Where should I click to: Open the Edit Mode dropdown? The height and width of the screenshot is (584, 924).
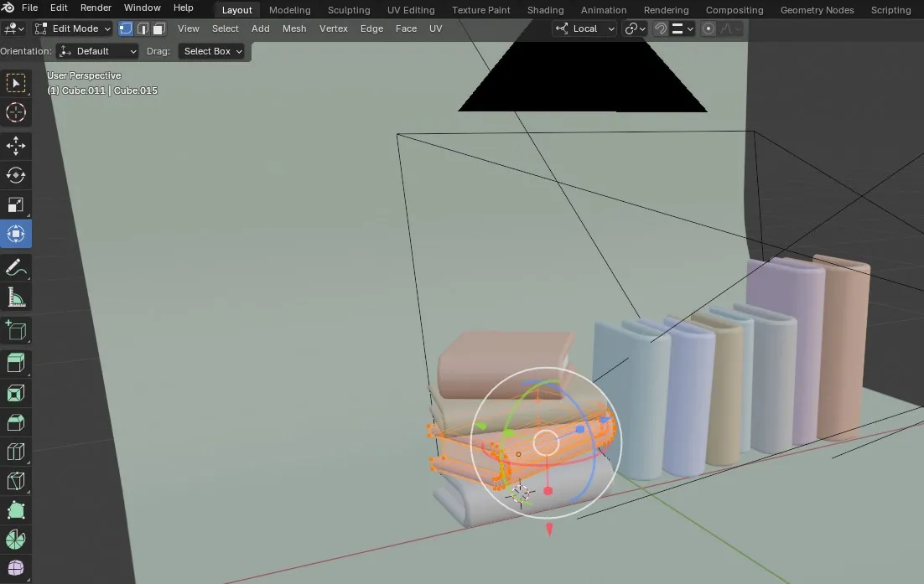click(x=73, y=28)
